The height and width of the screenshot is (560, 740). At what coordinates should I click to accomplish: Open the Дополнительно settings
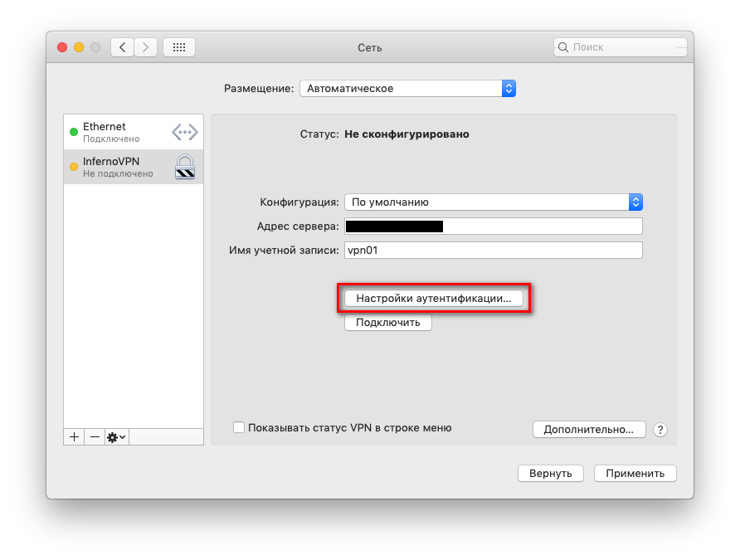click(589, 430)
